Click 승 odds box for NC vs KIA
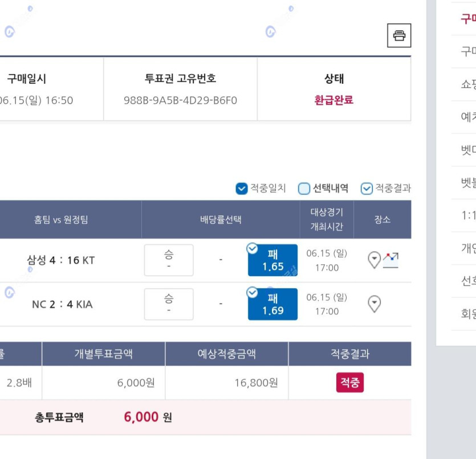 tap(169, 304)
